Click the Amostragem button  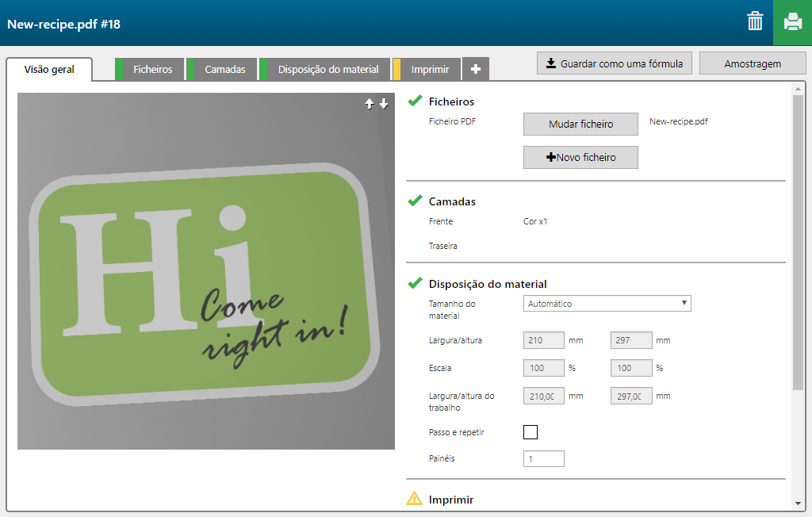(752, 63)
